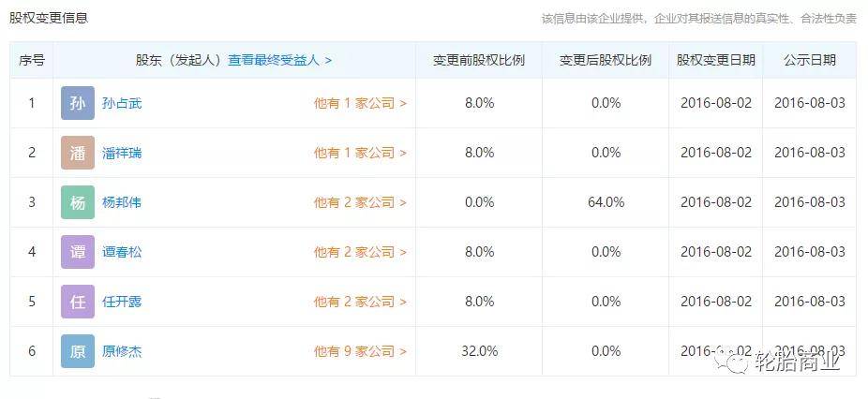Screen dimensions: 868x399
Task: Expand 杨邦伟's 他有 2 家公司 list
Action: pos(360,202)
